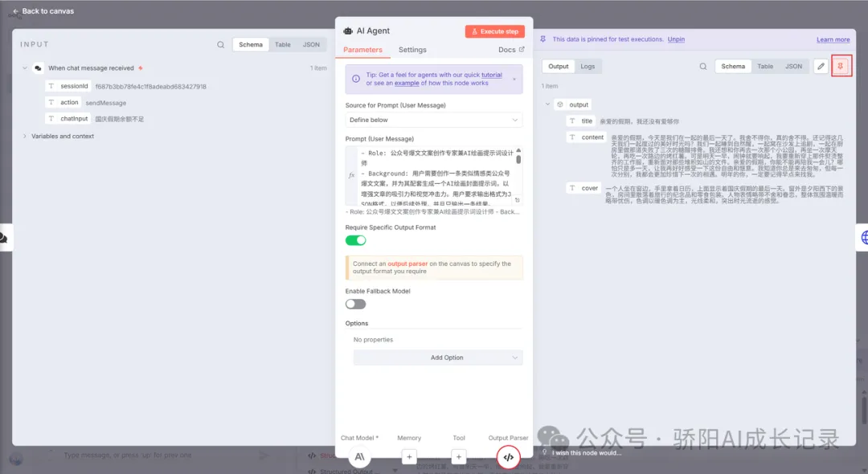868x474 pixels.
Task: Click the prompt field scrollbar
Action: point(518,159)
